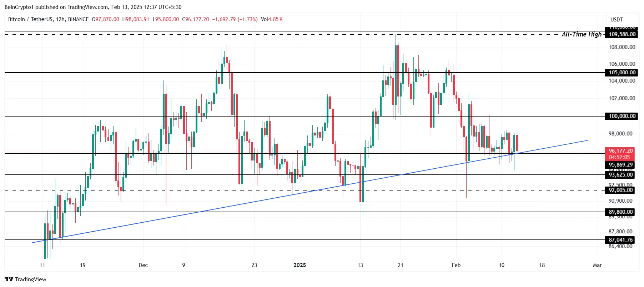Viewport: 644px width, 287px height.
Task: Select the 2025 label on time axis
Action: pyautogui.click(x=300, y=265)
